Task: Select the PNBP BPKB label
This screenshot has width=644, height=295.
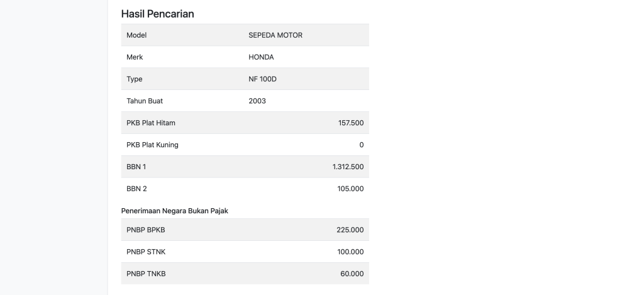Action: point(145,230)
